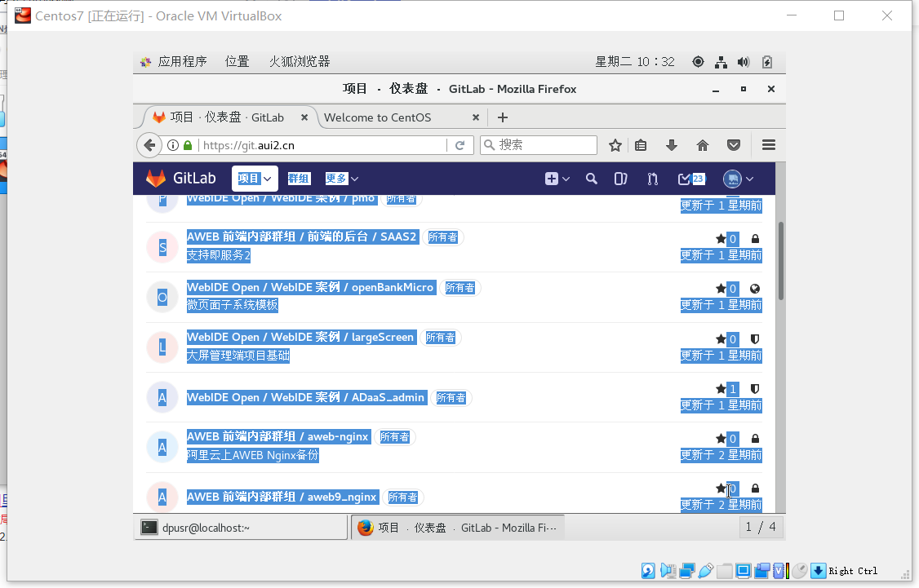919x588 pixels.
Task: Click lock visibility icon on aweb-nginx row
Action: pos(755,438)
